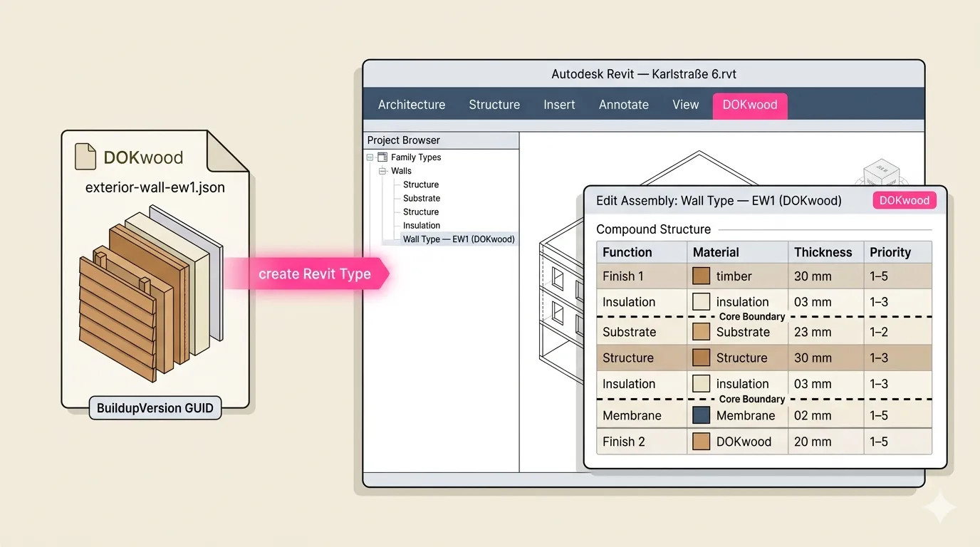Image resolution: width=980 pixels, height=547 pixels.
Task: Collapse the Family Types tree node
Action: pos(370,157)
